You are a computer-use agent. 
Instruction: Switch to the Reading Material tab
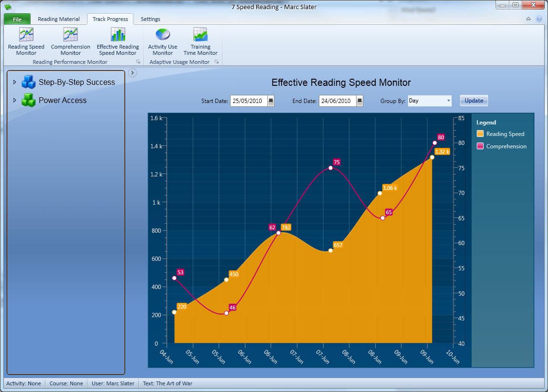[59, 19]
